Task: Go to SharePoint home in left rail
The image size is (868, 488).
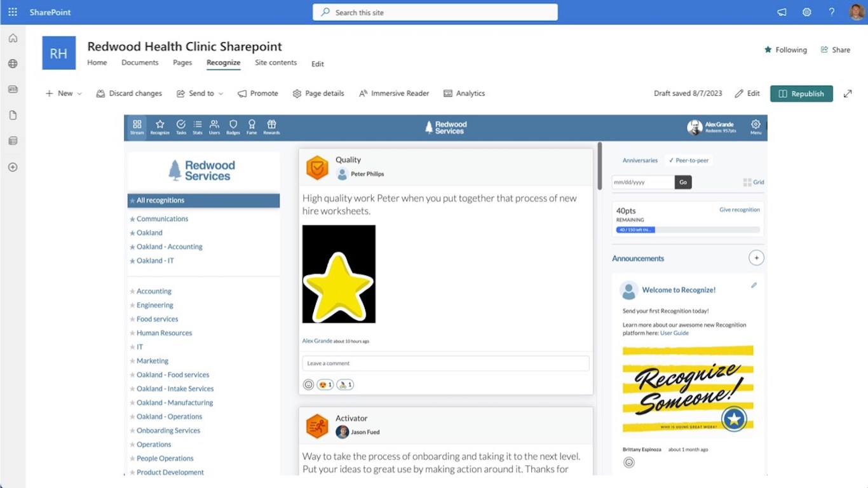Action: (x=13, y=38)
